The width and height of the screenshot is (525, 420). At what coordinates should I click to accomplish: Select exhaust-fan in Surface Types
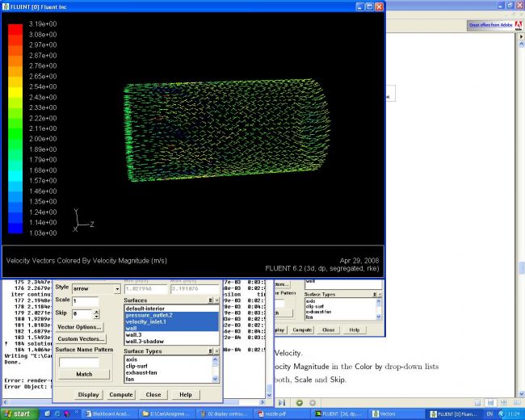[x=169, y=372]
